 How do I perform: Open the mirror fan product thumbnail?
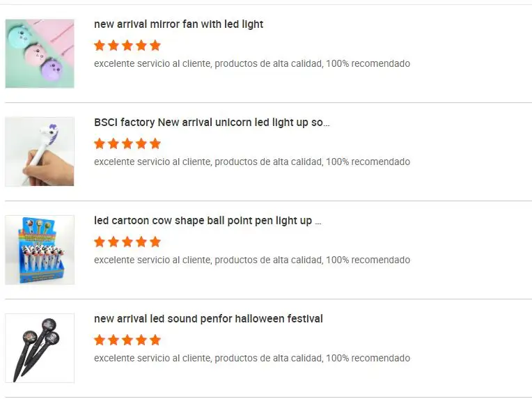(40, 54)
